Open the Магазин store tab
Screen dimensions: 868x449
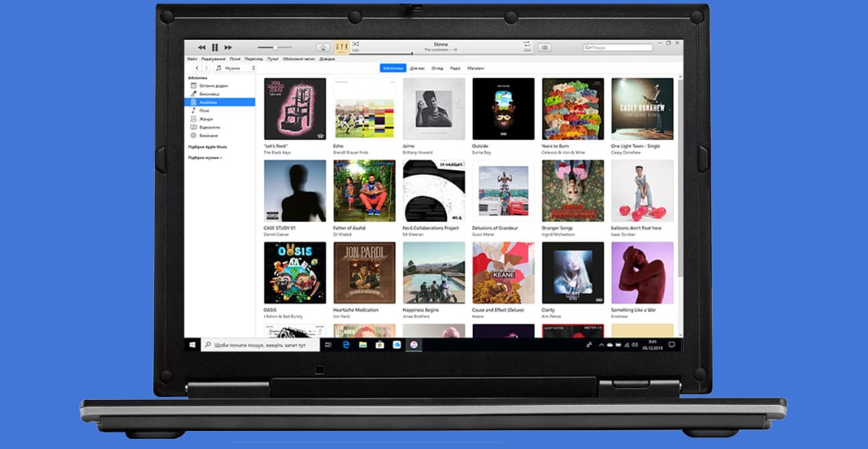point(475,68)
